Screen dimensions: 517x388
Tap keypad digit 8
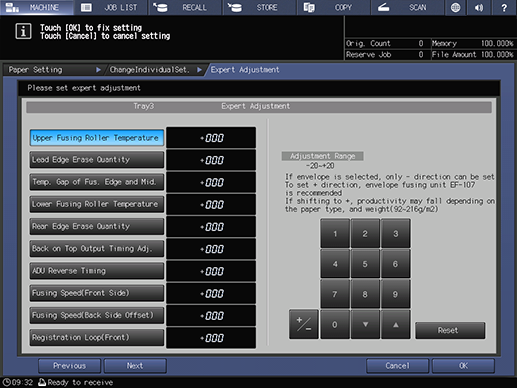click(365, 294)
